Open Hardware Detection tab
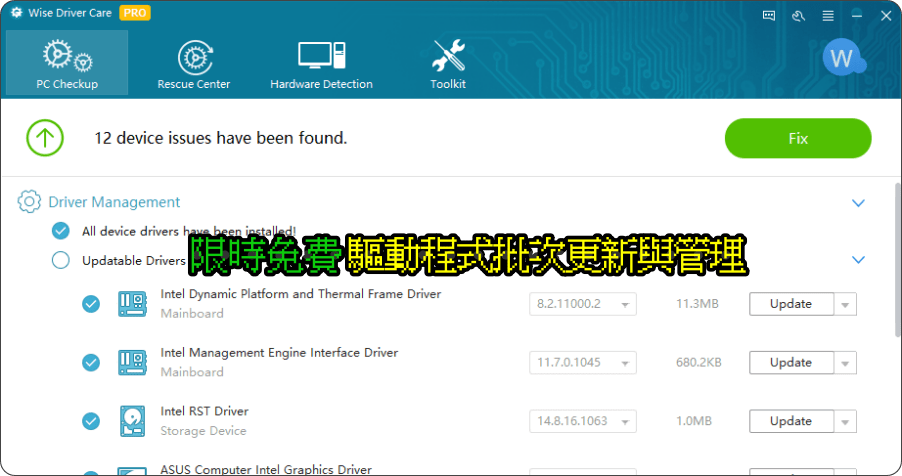Screen dimensions: 902x476 (321, 64)
